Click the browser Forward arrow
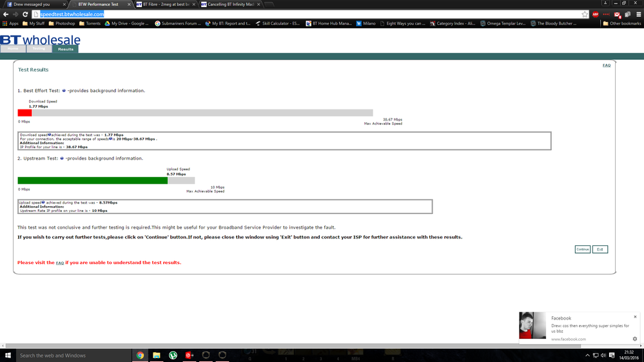This screenshot has height=362, width=644. (15, 14)
